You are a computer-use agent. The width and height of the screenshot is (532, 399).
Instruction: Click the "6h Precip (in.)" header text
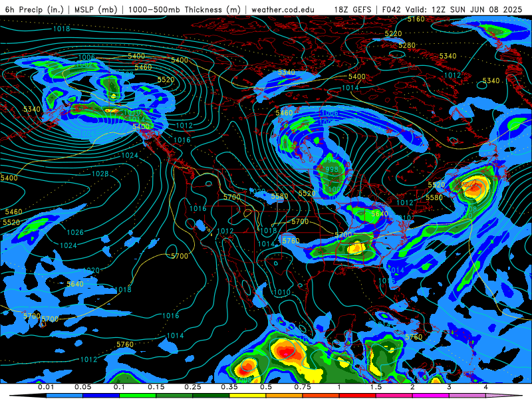[35, 9]
